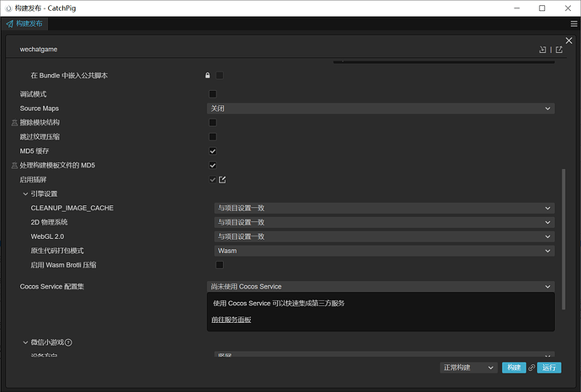Toggle the 启用插屏 checkbox

tap(213, 180)
